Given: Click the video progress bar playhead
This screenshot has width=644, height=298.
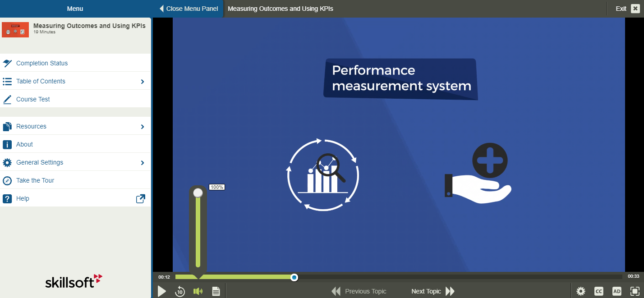Looking at the screenshot, I should point(294,277).
